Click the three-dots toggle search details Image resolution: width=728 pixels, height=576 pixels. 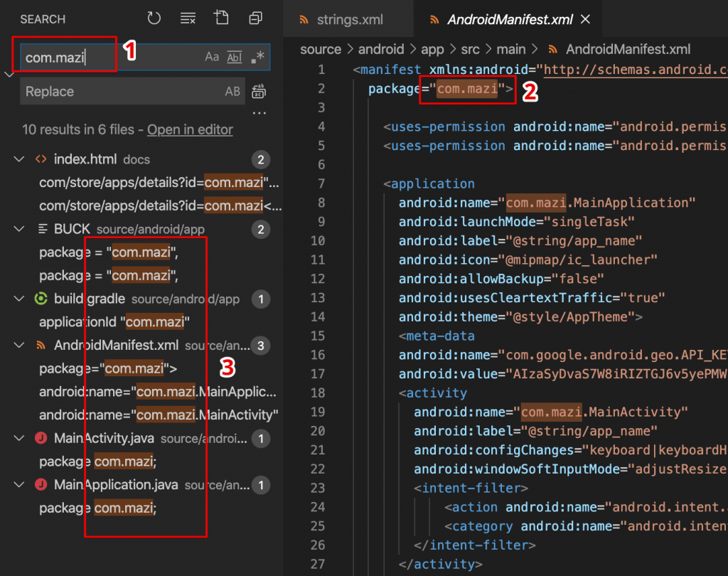(259, 113)
